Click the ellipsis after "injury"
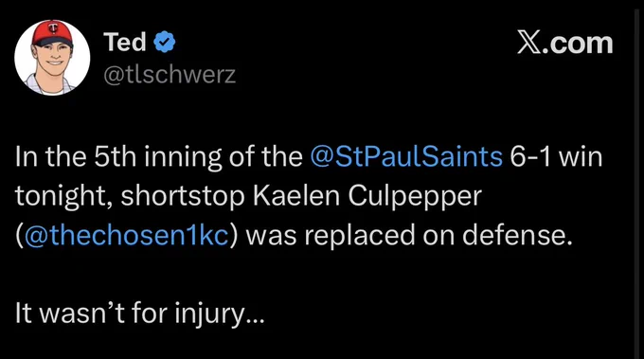The width and height of the screenshot is (644, 359). click(x=255, y=321)
